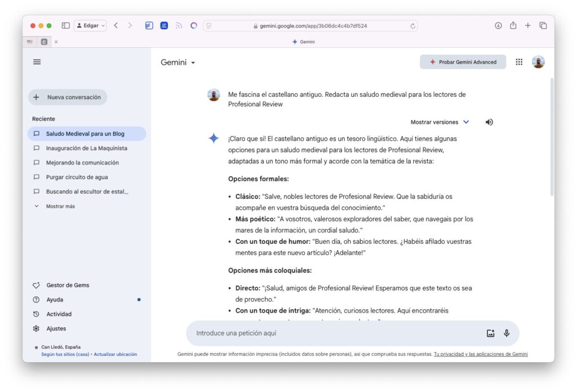Screen dimensions: 577x392
Task: Click the Safari share icon
Action: (x=513, y=25)
